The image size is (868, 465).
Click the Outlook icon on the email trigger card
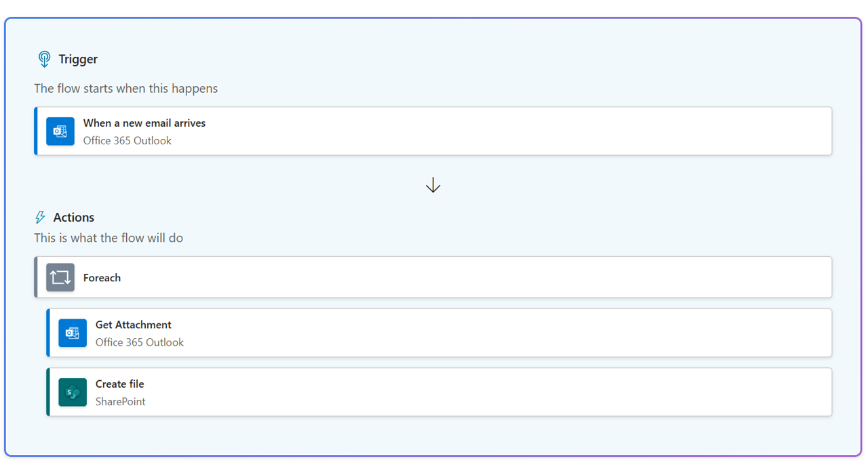tap(60, 132)
